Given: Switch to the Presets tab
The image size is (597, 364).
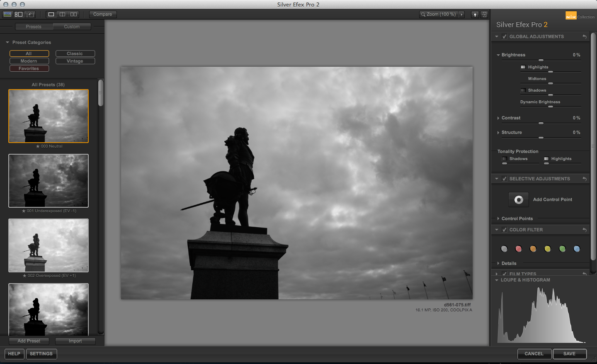Looking at the screenshot, I should [34, 27].
